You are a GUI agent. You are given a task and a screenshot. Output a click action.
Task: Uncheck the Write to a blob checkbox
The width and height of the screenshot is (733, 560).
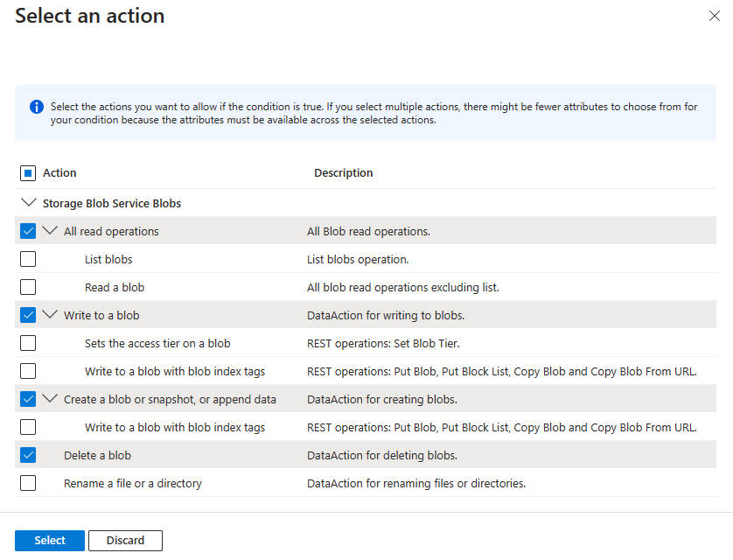click(x=28, y=315)
